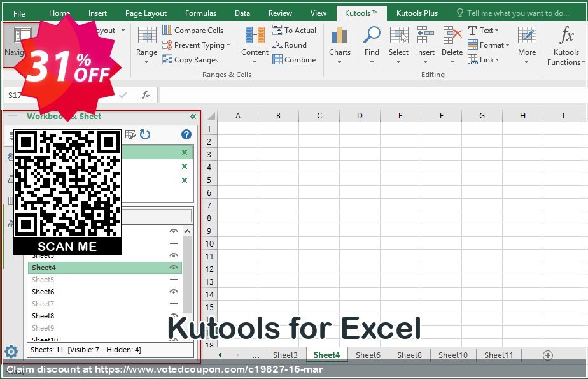Unhide Sheet5 using its dash toggle
The width and height of the screenshot is (588, 379).
click(x=173, y=280)
